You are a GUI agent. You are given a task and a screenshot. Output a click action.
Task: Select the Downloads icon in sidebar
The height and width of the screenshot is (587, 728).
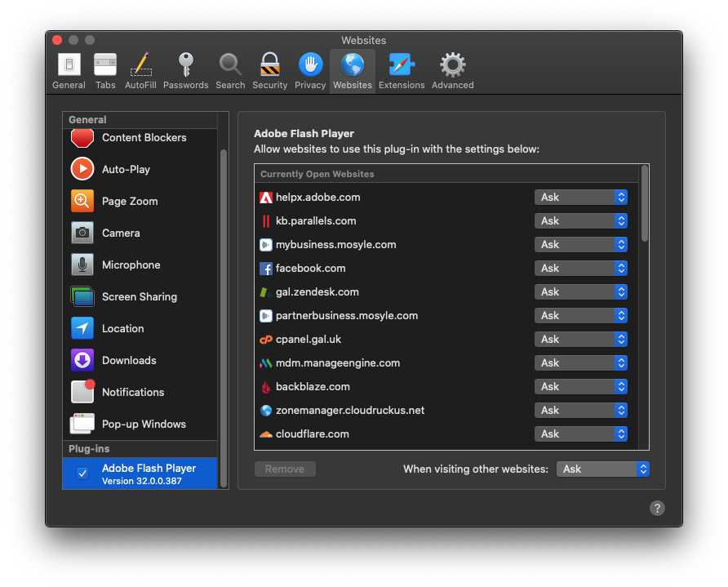82,360
